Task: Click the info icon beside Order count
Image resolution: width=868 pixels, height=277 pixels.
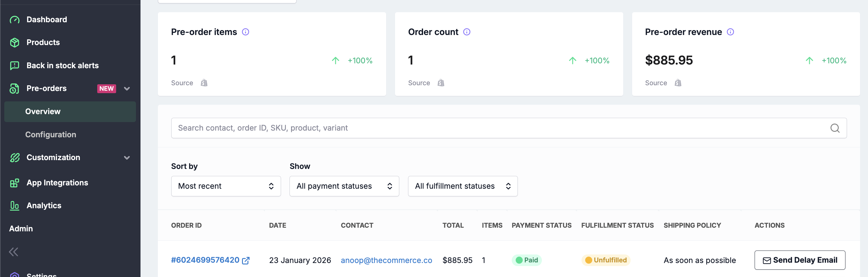Action: point(467,32)
